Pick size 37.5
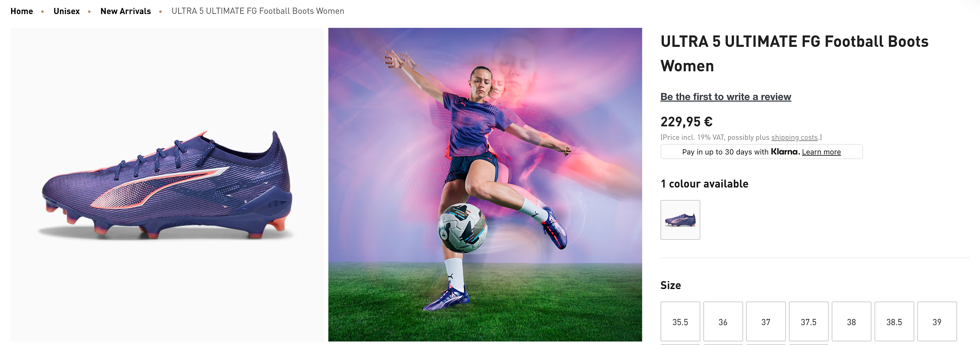Viewport: 980px width, 345px height. click(x=808, y=322)
